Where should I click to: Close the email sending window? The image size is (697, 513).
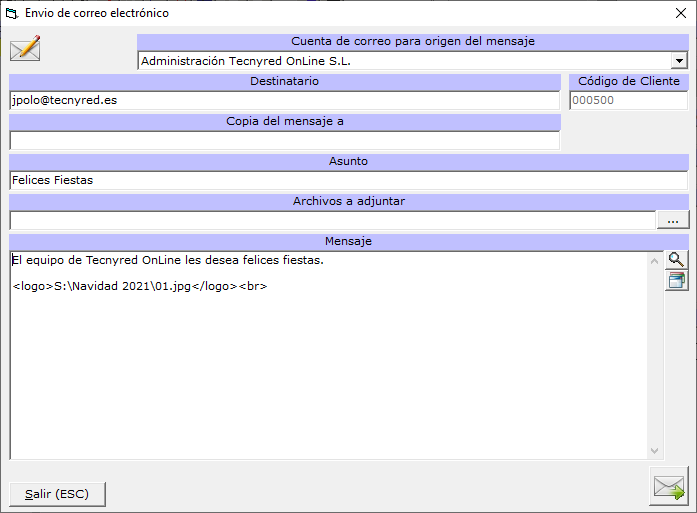click(674, 14)
